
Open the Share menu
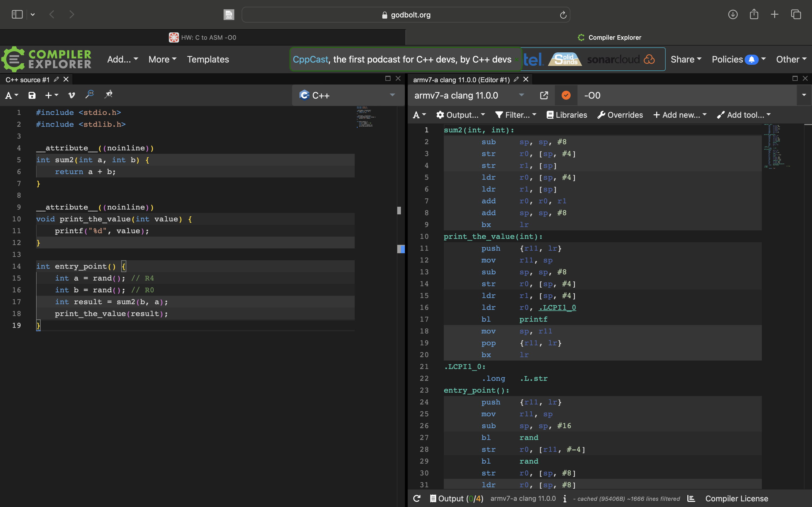point(686,59)
